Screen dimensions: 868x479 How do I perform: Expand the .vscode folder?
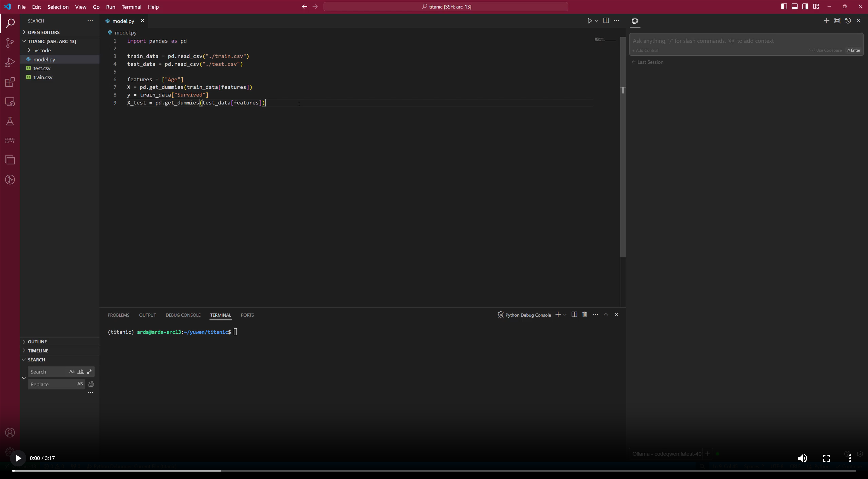point(42,50)
